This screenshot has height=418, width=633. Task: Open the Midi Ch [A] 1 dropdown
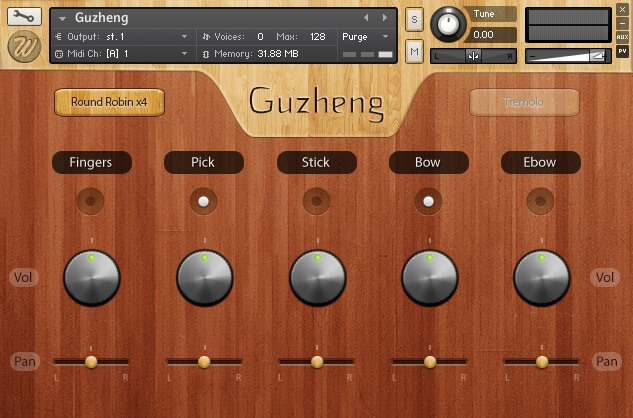[x=184, y=54]
